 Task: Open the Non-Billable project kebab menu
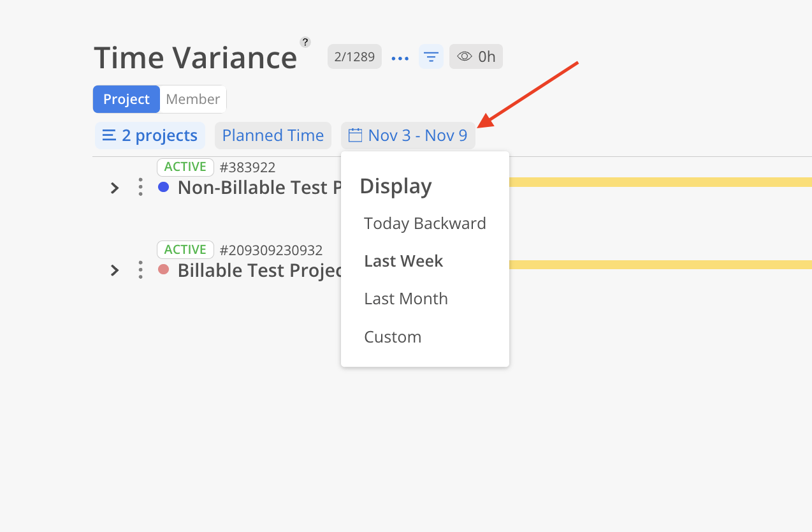coord(140,188)
